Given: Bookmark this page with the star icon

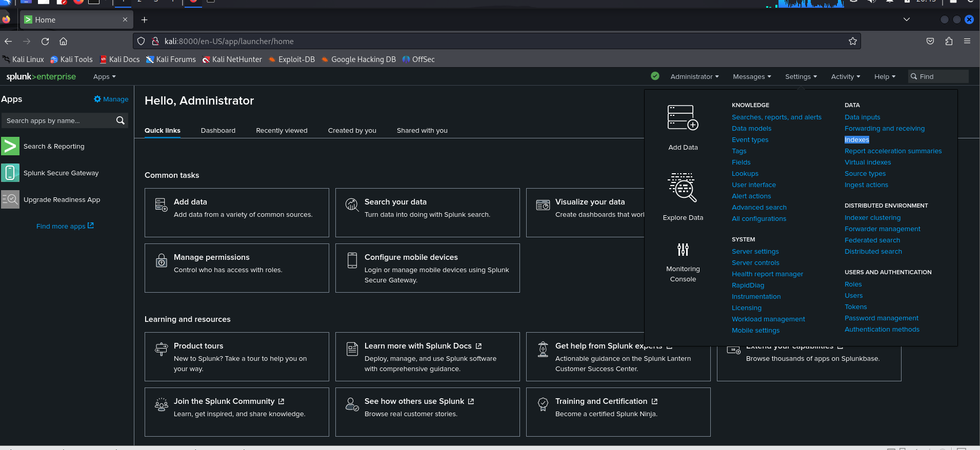Looking at the screenshot, I should (x=853, y=41).
